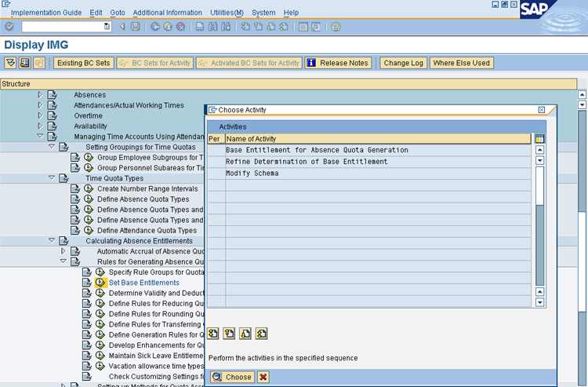
Task: Open the Help menu
Action: coord(291,13)
